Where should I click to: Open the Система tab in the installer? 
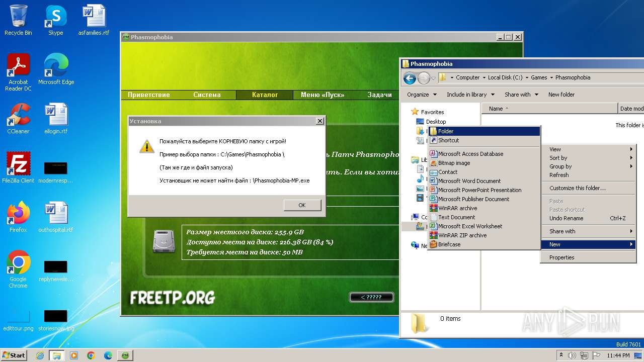[x=207, y=95]
